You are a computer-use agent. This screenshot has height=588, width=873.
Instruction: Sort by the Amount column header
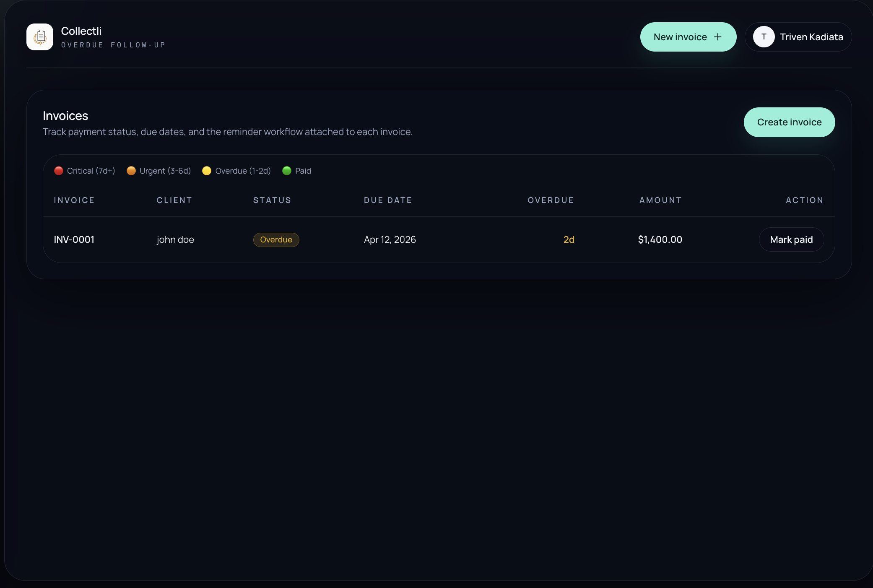pos(660,200)
